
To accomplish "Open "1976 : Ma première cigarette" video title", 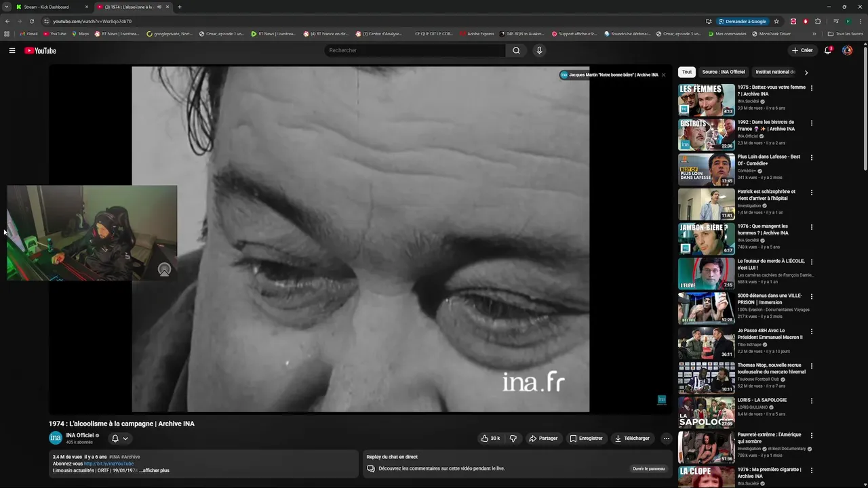I will (x=769, y=472).
